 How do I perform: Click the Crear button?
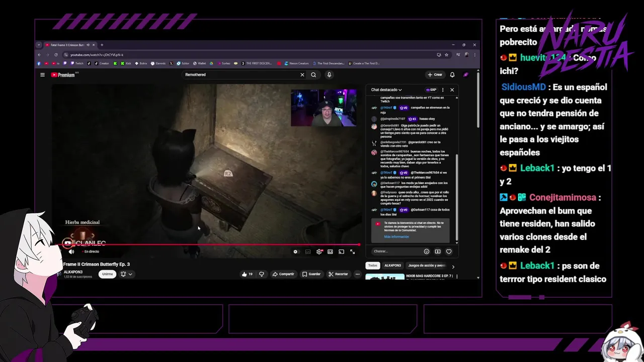(435, 75)
